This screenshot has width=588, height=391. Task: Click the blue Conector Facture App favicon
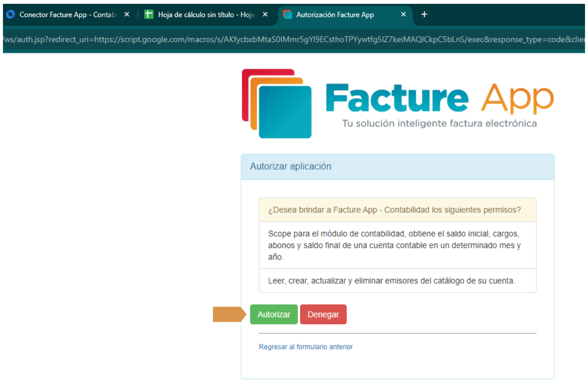(x=11, y=15)
